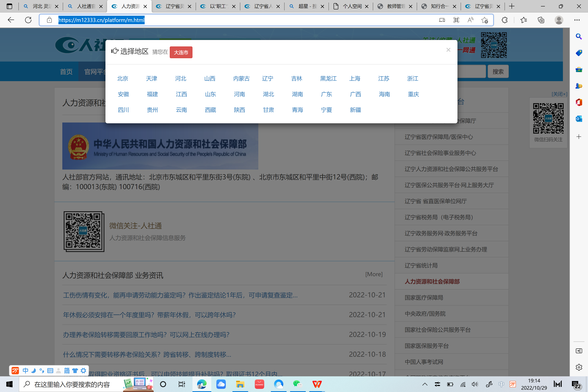This screenshot has height=392, width=588.
Task: Click the sidebar search magnifier icon
Action: 579,36
